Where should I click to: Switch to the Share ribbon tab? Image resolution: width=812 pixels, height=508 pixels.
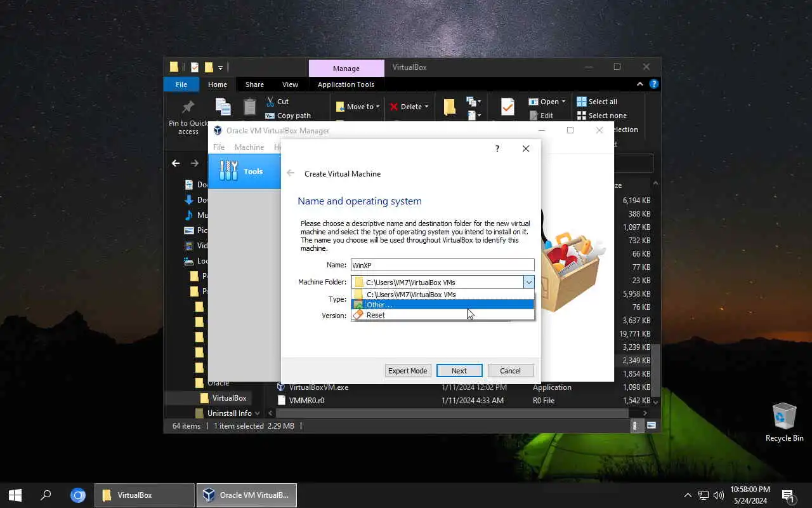(x=254, y=84)
